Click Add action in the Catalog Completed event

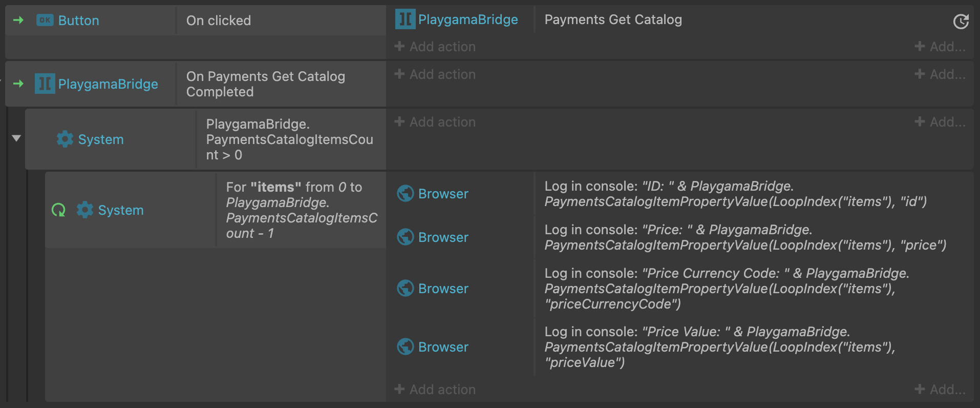pos(435,74)
